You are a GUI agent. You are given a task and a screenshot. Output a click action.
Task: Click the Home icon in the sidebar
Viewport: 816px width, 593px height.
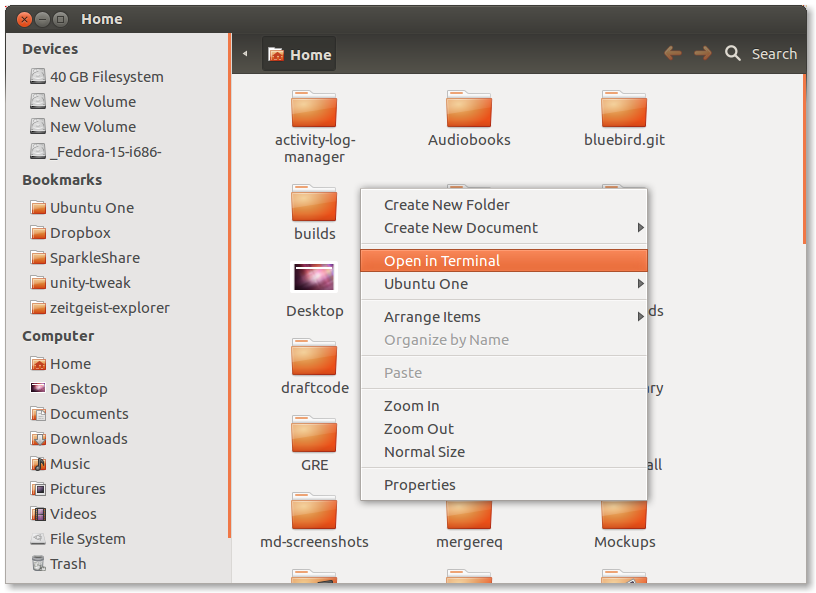(x=38, y=363)
